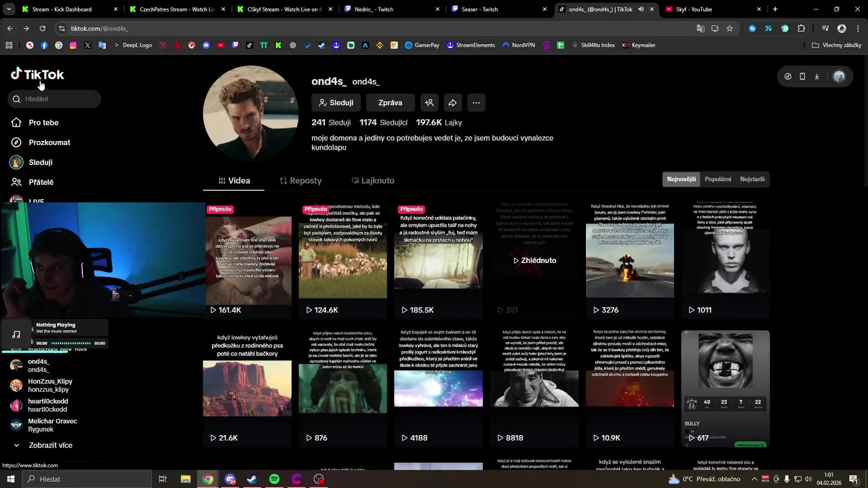Send a message via the Zpráva button
This screenshot has height=488, width=868.
(391, 103)
